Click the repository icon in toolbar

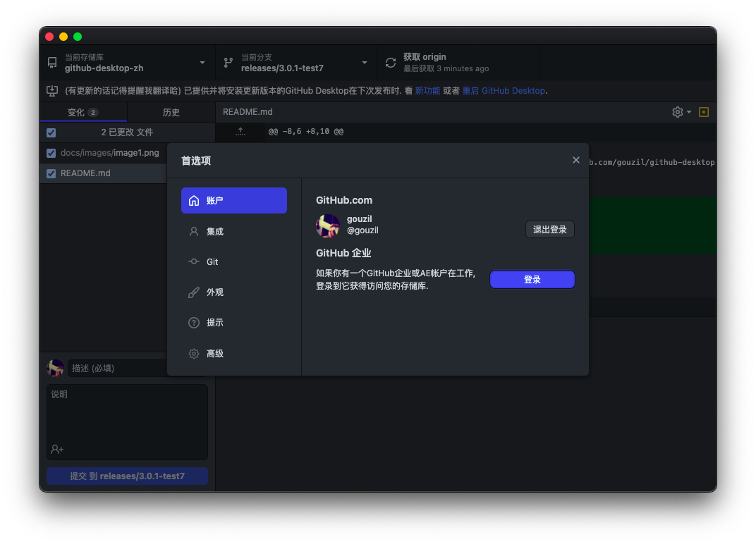[x=52, y=63]
